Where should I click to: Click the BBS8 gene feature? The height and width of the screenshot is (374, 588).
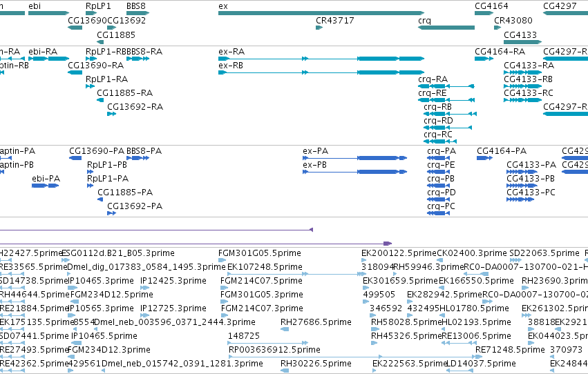tap(137, 13)
